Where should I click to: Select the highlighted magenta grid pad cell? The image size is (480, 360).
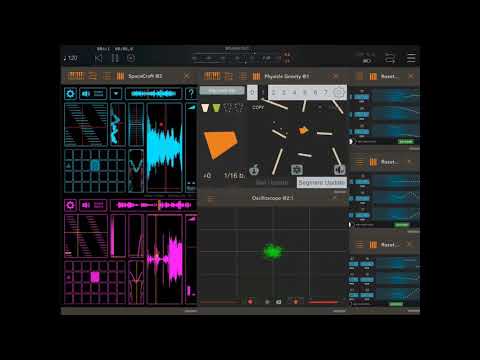pos(95,277)
